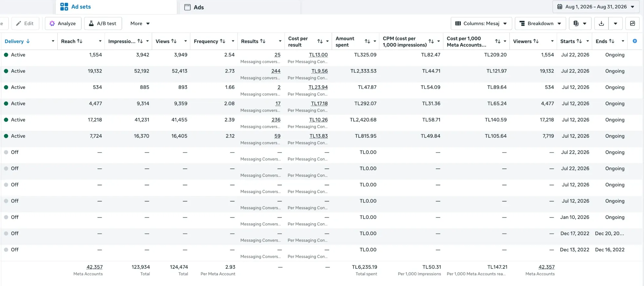Sort by the Delivery column header
Image resolution: width=644 pixels, height=286 pixels.
(17, 41)
